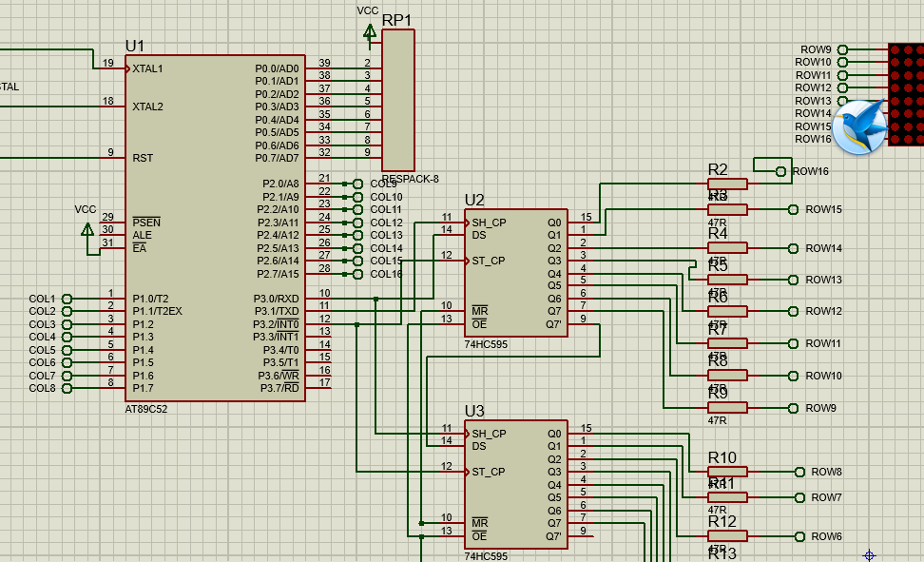Image resolution: width=924 pixels, height=562 pixels.
Task: Select the red LED dot matrix display
Action: (x=906, y=94)
